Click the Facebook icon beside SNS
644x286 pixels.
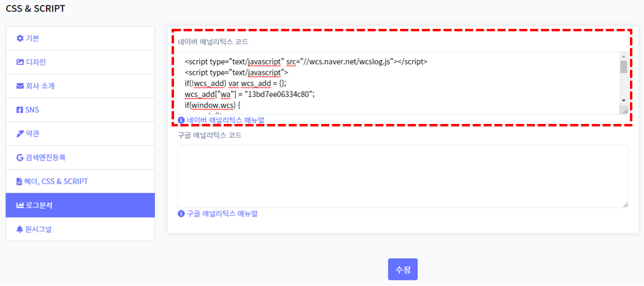click(20, 110)
